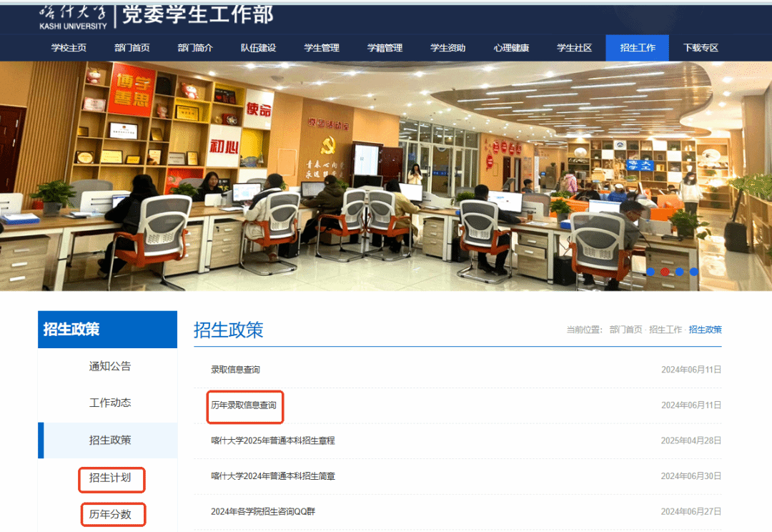Screen dimensions: 772x532
Task: Open 喀什大学2025年普通本科招生章程 link
Action: pyautogui.click(x=272, y=440)
